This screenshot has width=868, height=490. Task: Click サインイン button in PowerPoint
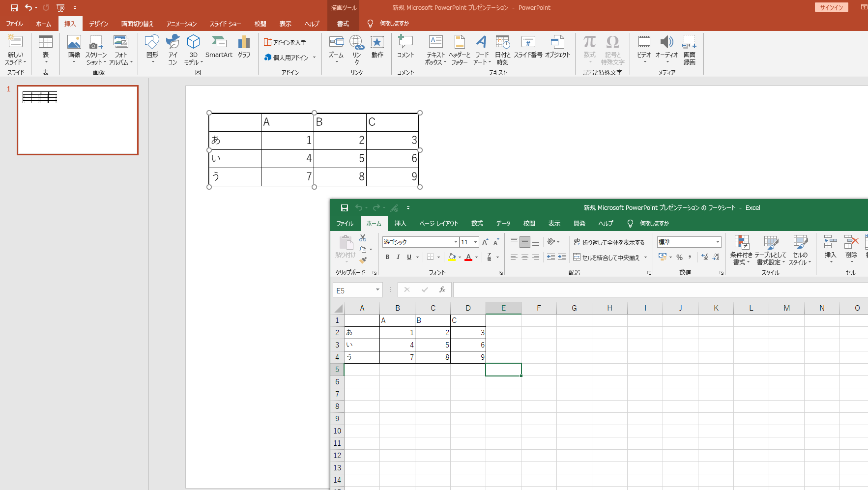(831, 7)
